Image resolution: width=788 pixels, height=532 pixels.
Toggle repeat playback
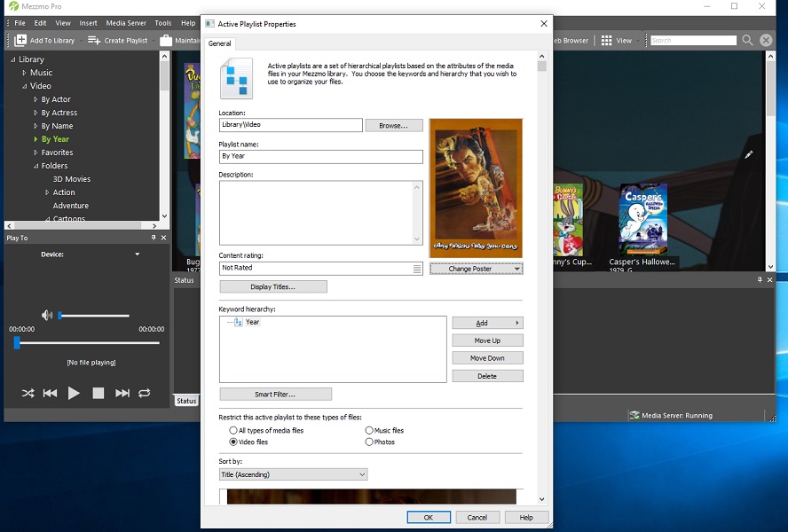(145, 393)
